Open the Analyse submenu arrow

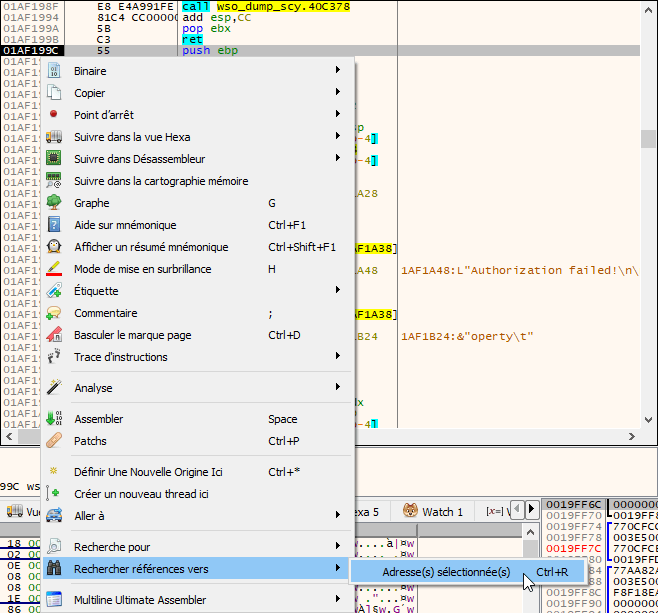click(x=338, y=388)
